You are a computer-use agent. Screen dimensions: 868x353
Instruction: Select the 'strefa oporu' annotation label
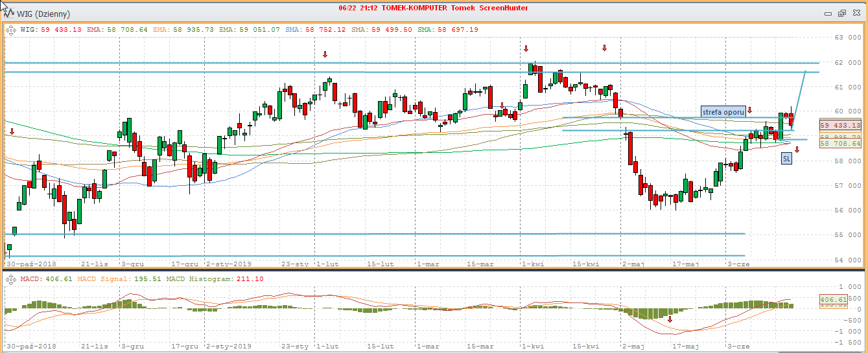click(x=722, y=112)
